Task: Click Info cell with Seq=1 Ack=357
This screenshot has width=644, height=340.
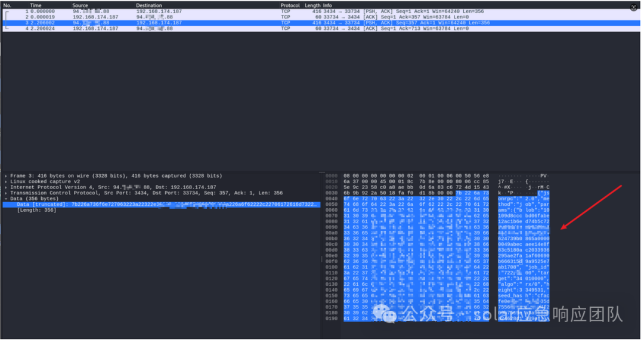Action: (396, 17)
